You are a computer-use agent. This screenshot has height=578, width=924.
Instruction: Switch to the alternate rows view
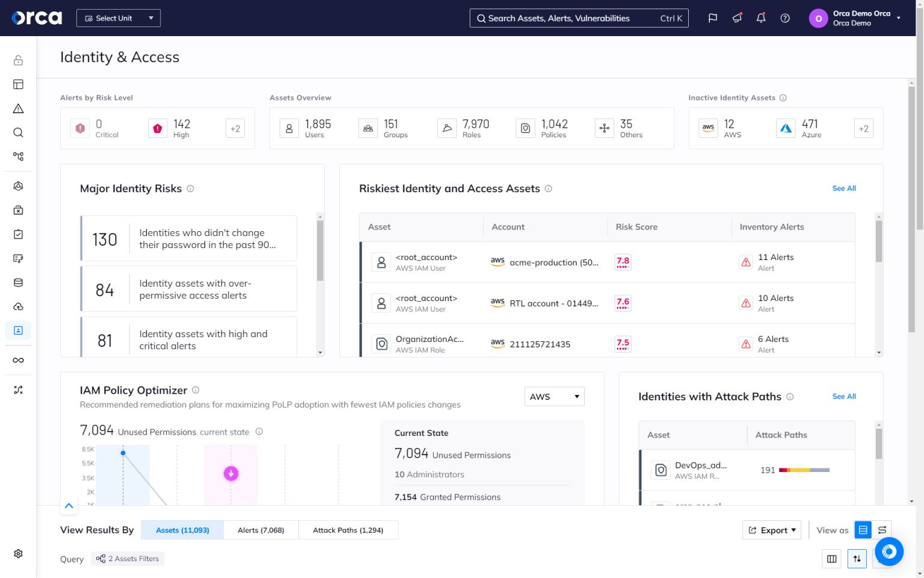[882, 530]
